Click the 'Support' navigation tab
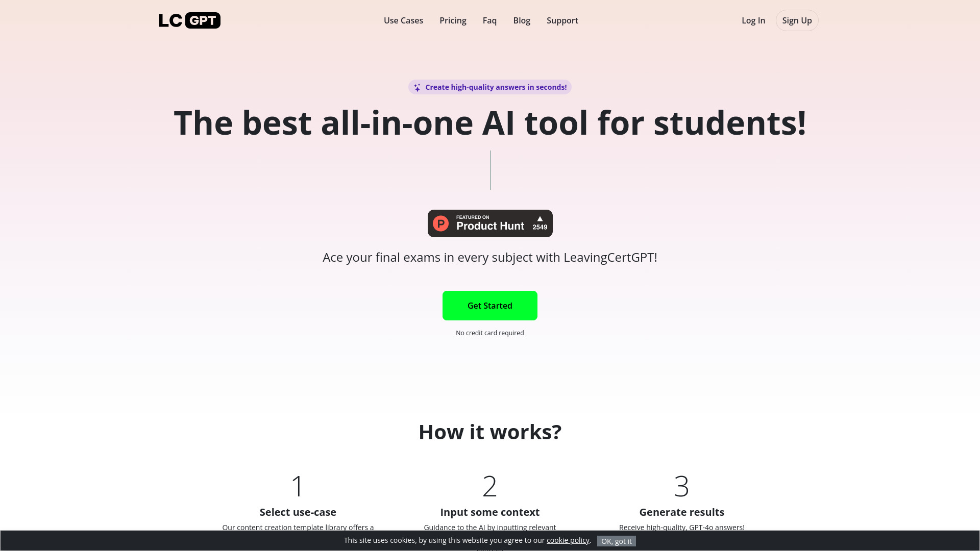 (x=562, y=20)
